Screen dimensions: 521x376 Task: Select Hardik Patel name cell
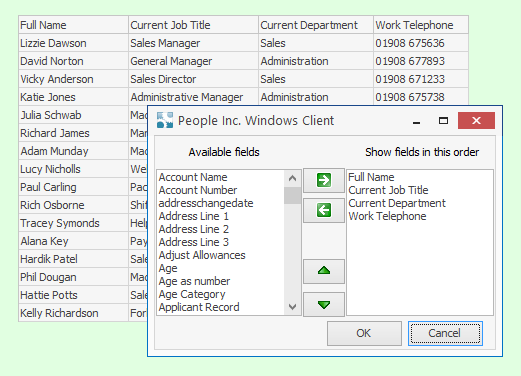[x=73, y=259]
